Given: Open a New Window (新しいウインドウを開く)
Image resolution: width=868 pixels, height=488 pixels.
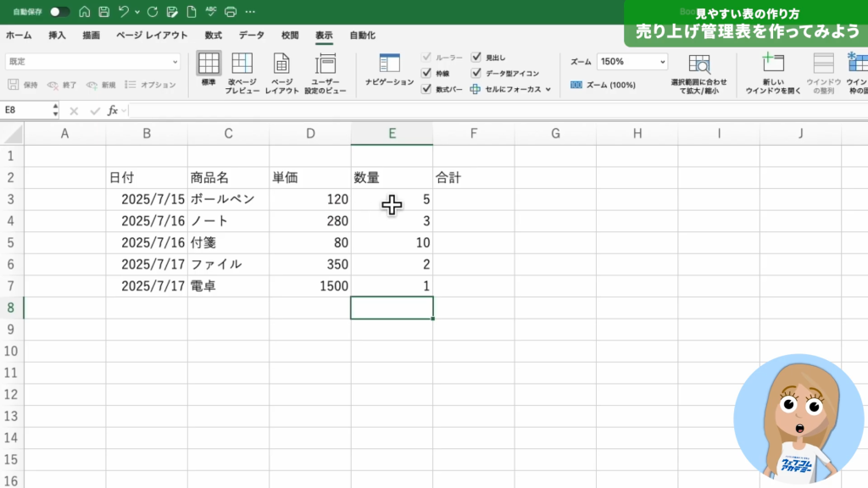Looking at the screenshot, I should tap(772, 72).
